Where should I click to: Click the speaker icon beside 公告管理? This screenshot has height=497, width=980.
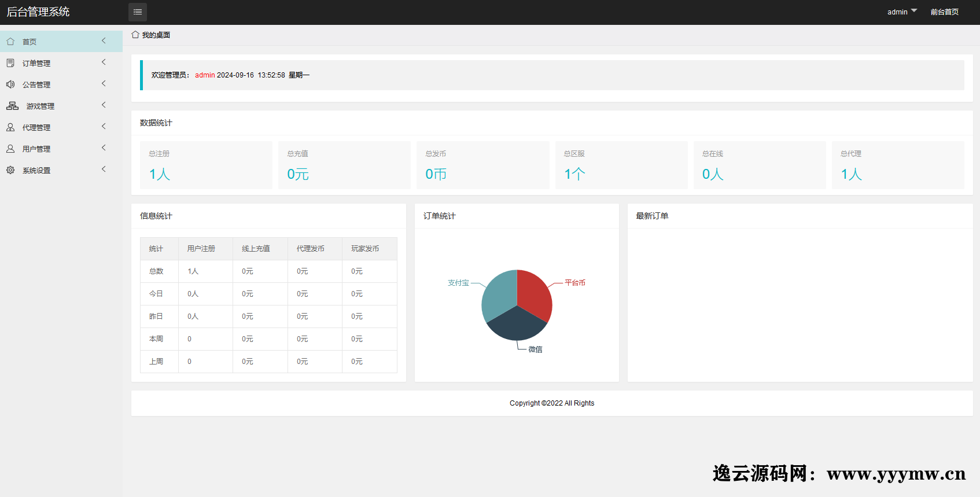click(10, 84)
